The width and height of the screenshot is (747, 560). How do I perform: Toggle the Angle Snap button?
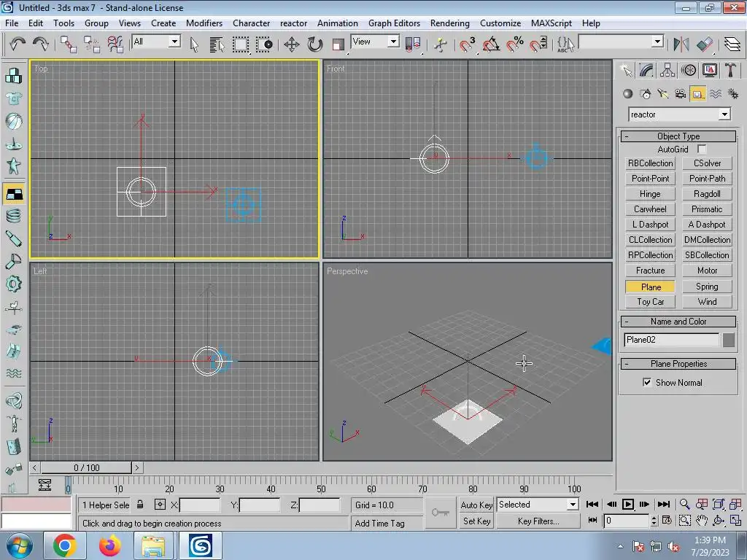click(x=491, y=44)
